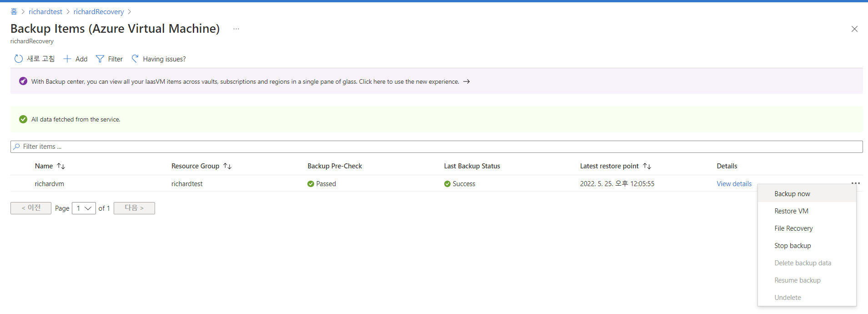Select Backup now from the context menu

point(807,193)
